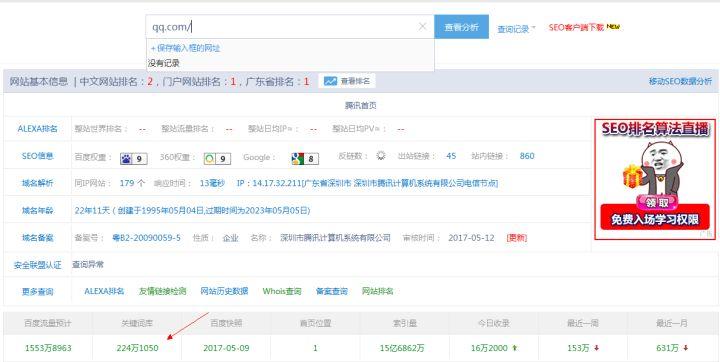This screenshot has width=720, height=362.
Task: Select 保存输入框的网址 in suggestion list
Action: coord(186,48)
